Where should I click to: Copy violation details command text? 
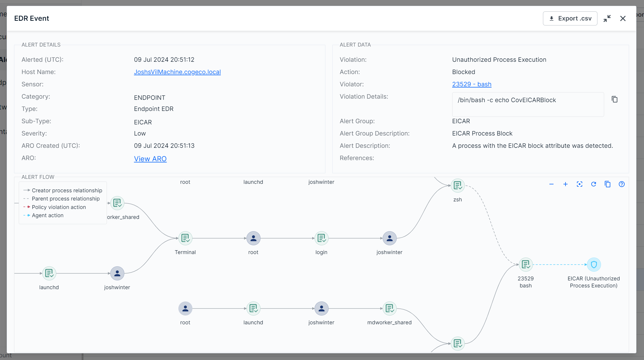pos(615,100)
